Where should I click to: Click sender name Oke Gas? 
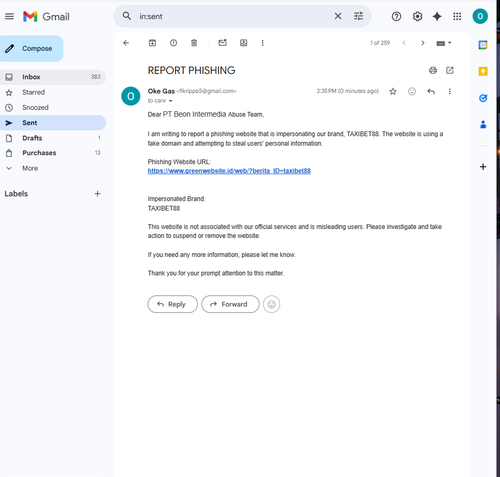click(161, 91)
